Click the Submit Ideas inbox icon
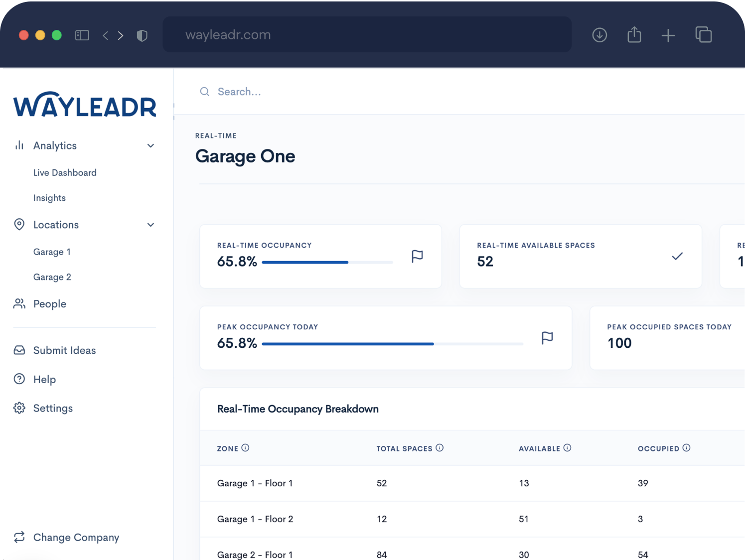This screenshot has height=560, width=745. point(19,350)
